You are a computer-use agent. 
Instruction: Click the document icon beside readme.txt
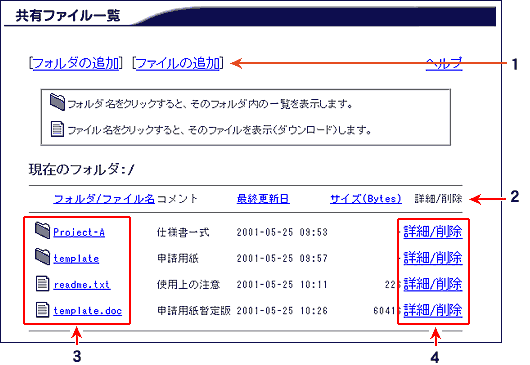[x=43, y=284]
